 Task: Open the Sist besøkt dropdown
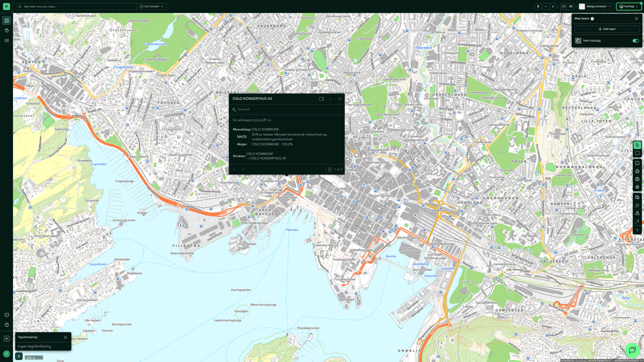coord(152,7)
